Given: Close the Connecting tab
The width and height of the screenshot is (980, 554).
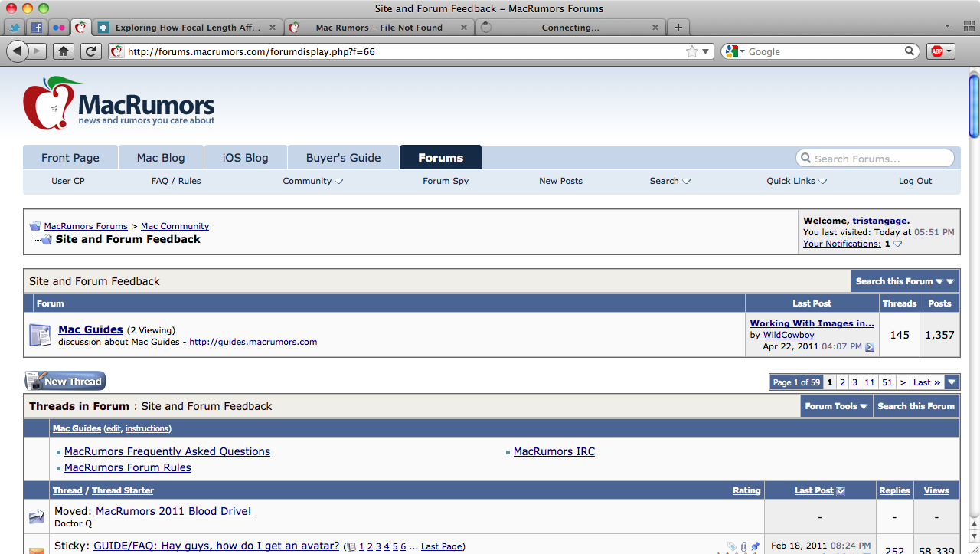Looking at the screenshot, I should (655, 28).
